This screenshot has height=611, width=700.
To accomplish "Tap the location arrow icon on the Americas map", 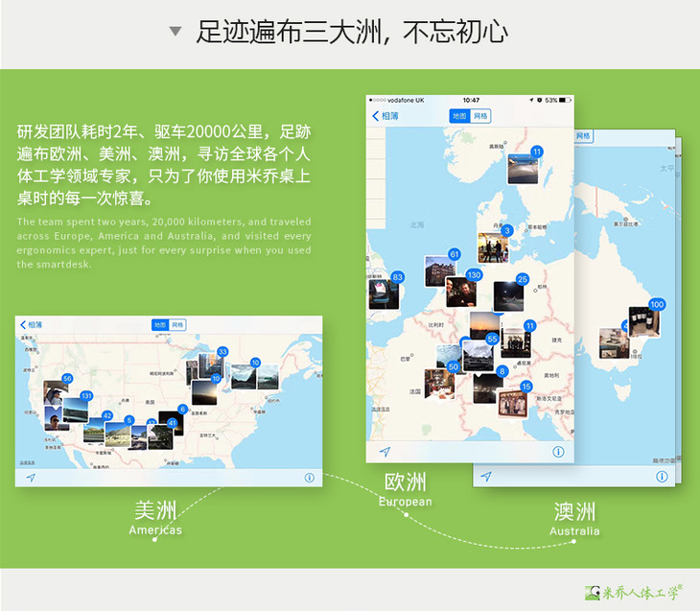I will [31, 478].
